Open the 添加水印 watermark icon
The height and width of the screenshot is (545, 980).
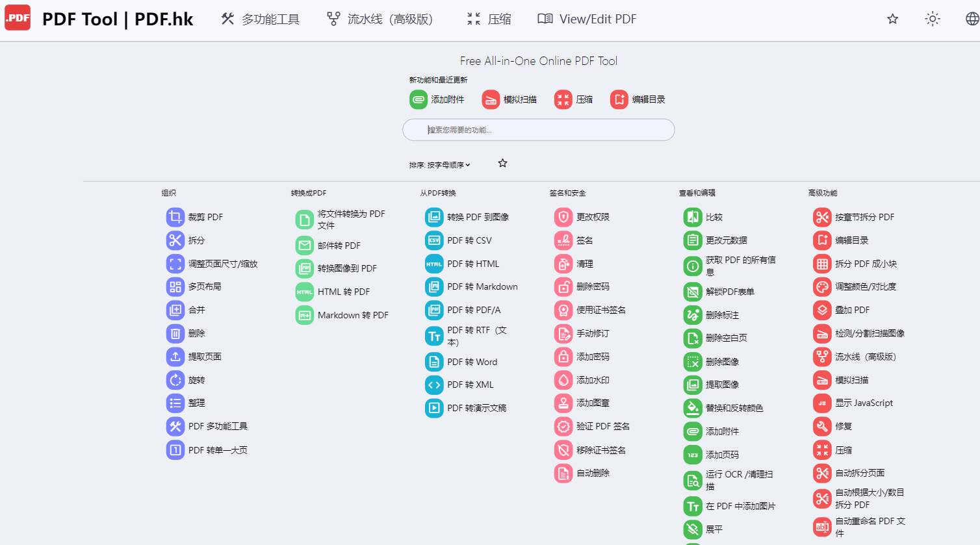tap(563, 380)
